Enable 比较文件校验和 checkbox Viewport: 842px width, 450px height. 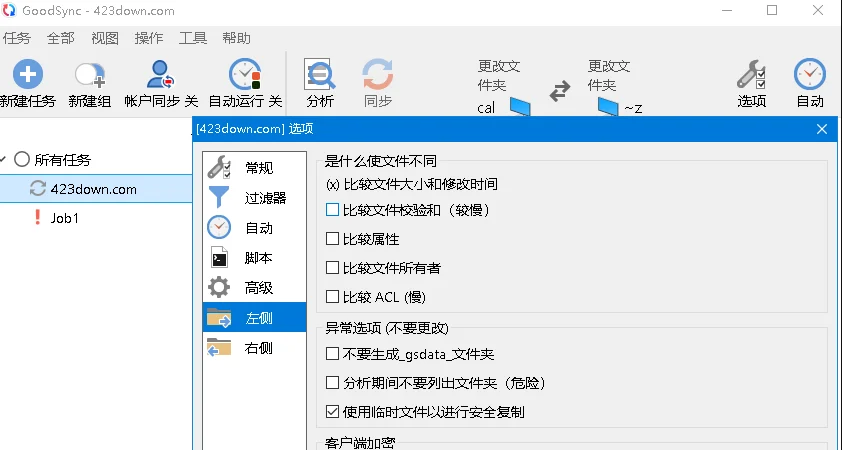click(x=333, y=211)
